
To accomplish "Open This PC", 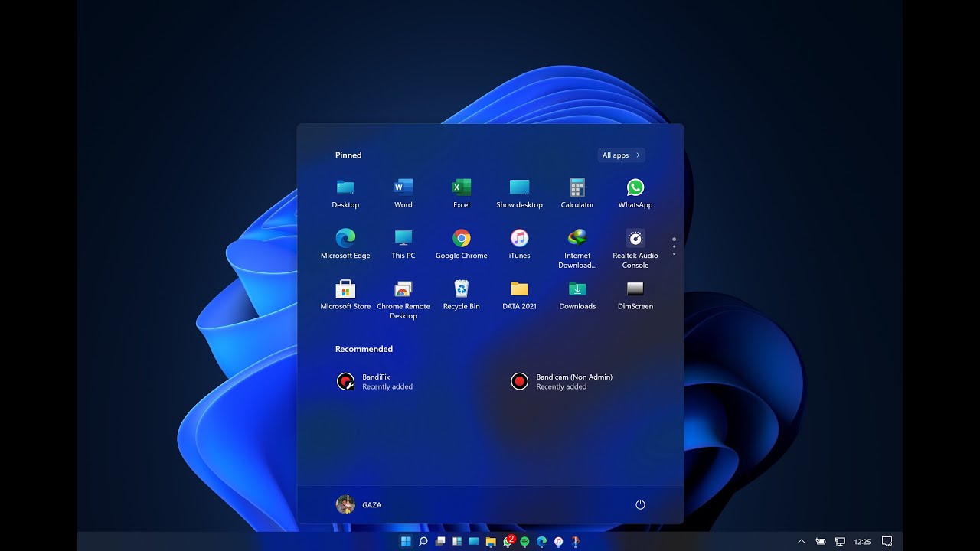I will 403,244.
